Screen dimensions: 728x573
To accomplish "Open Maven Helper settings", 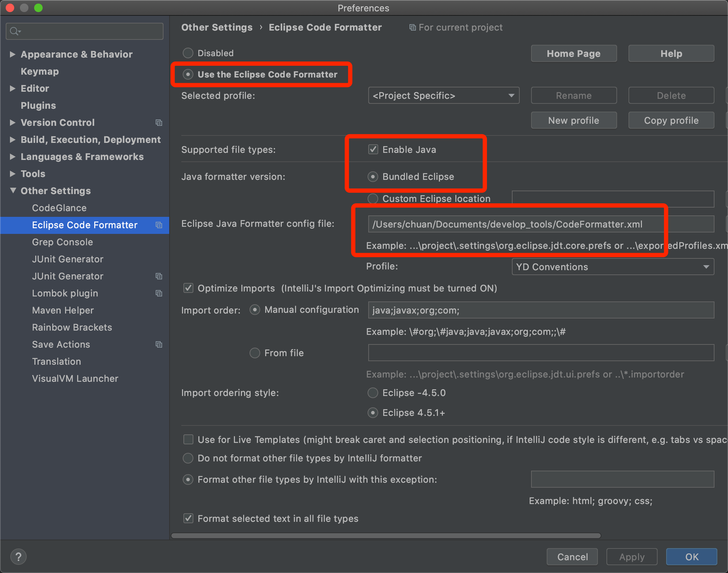I will point(63,310).
